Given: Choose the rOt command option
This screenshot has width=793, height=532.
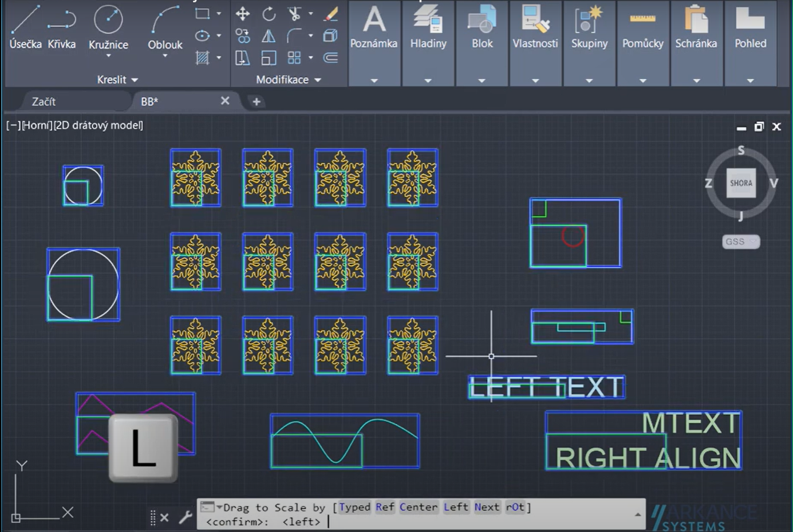Looking at the screenshot, I should click(x=515, y=507).
